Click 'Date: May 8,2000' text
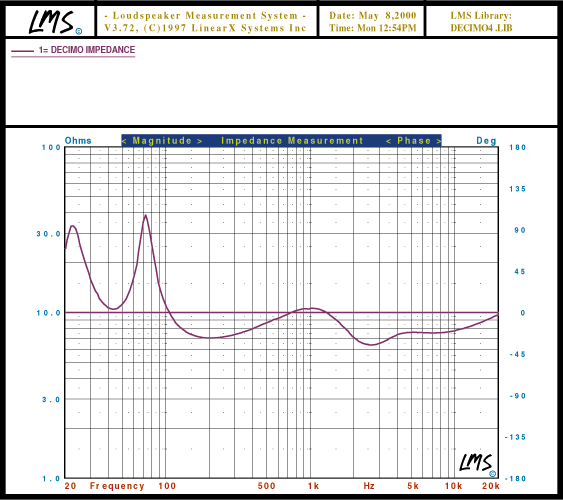 click(x=372, y=15)
